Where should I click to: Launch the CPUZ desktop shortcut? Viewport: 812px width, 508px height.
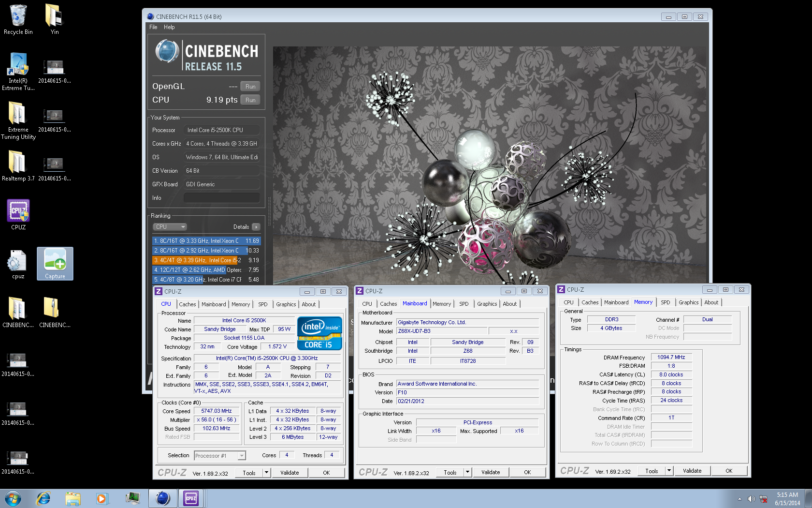coord(18,215)
